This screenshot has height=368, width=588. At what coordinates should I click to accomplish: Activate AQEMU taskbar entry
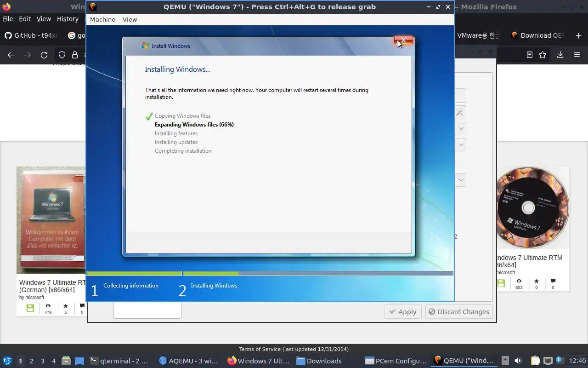coord(189,361)
